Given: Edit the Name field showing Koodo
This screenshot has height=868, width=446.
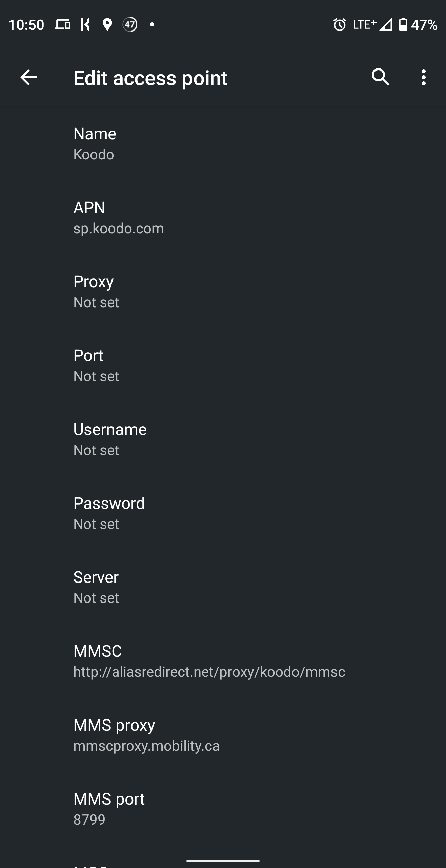Looking at the screenshot, I should (223, 144).
